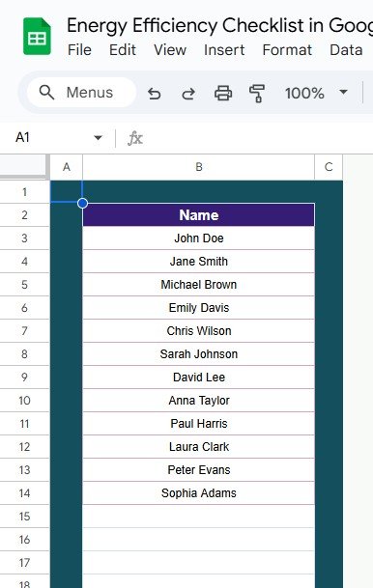Select the paint format roller icon
Viewport: 373px width, 588px height.
pos(257,93)
